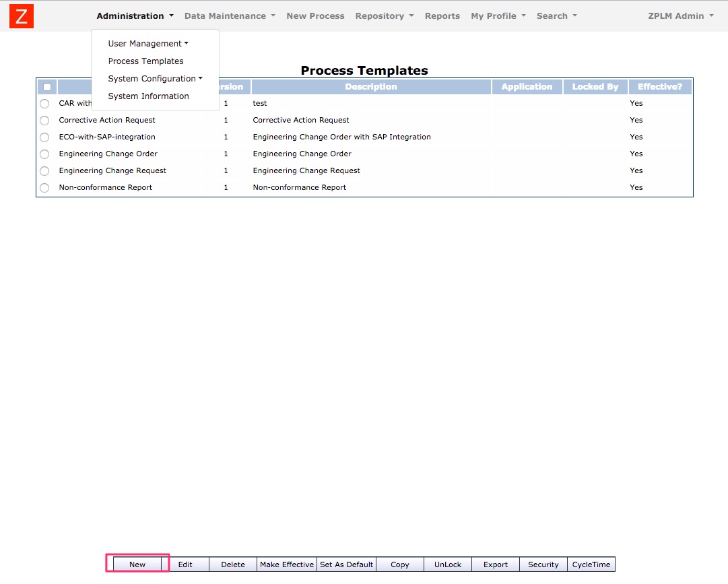
Task: Click the Make Effective button
Action: coord(286,564)
